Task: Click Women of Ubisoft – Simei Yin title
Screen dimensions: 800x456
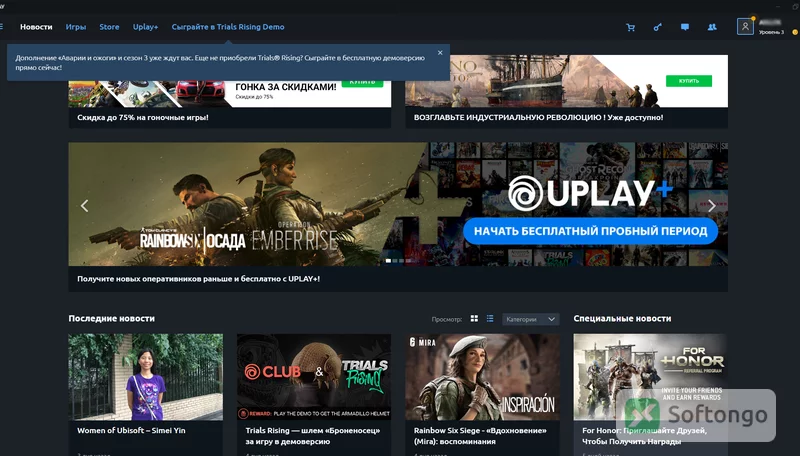Action: click(x=131, y=430)
